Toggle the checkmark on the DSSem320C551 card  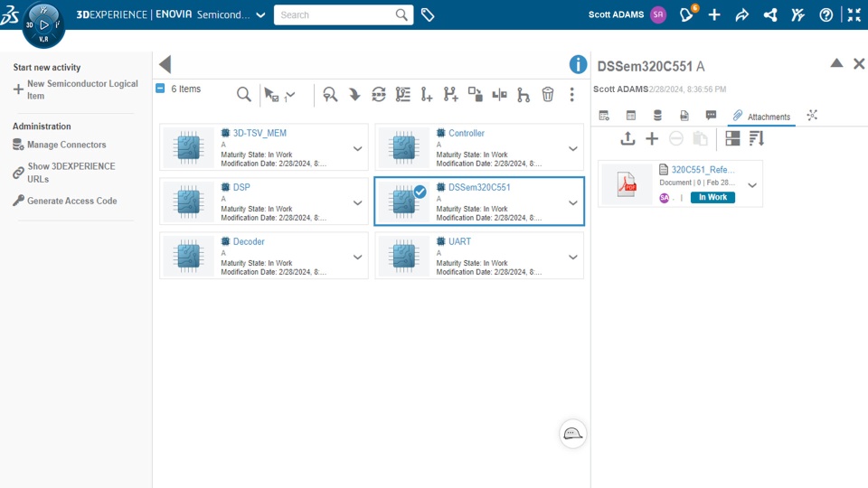tap(420, 192)
